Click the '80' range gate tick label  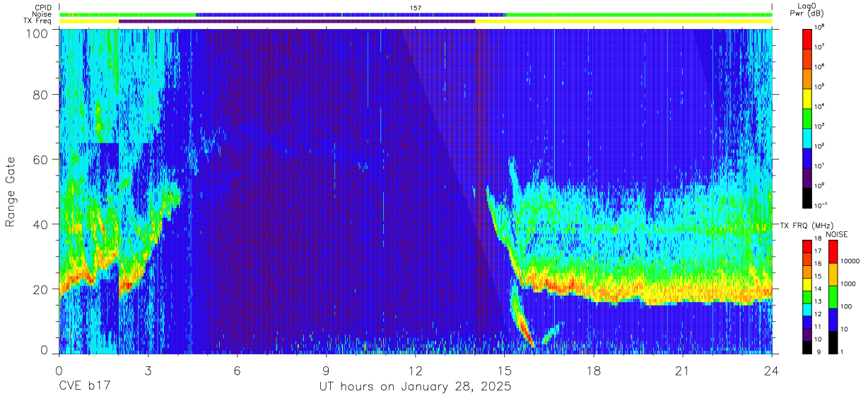[41, 95]
